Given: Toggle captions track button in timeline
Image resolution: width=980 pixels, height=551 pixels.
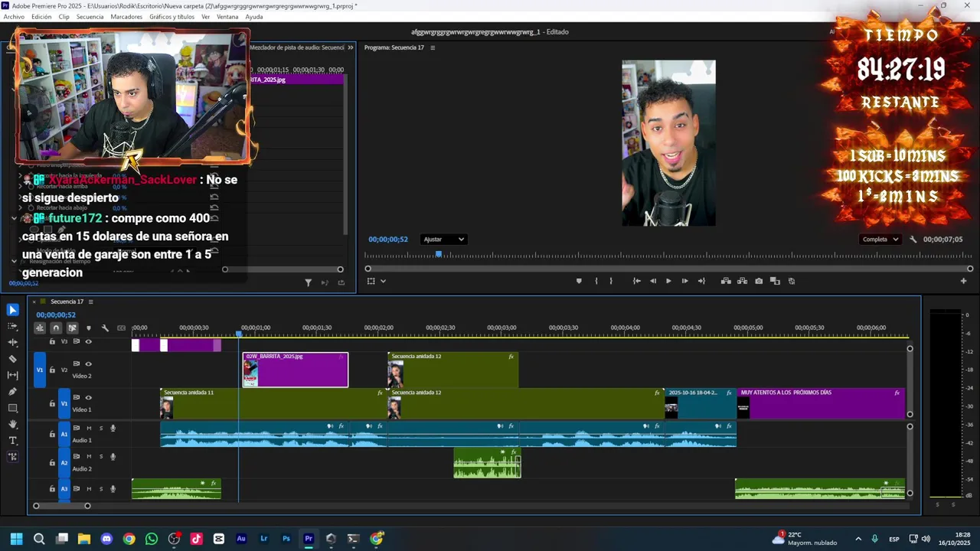Looking at the screenshot, I should point(121,328).
